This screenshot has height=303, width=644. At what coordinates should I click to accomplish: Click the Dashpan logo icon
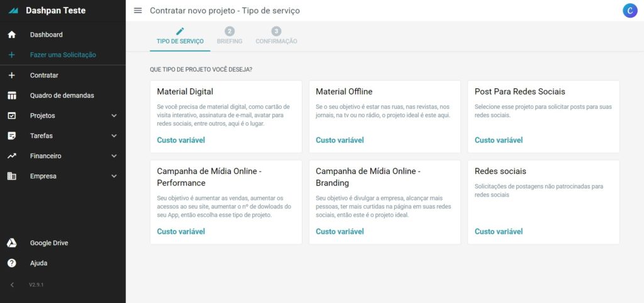pyautogui.click(x=13, y=11)
